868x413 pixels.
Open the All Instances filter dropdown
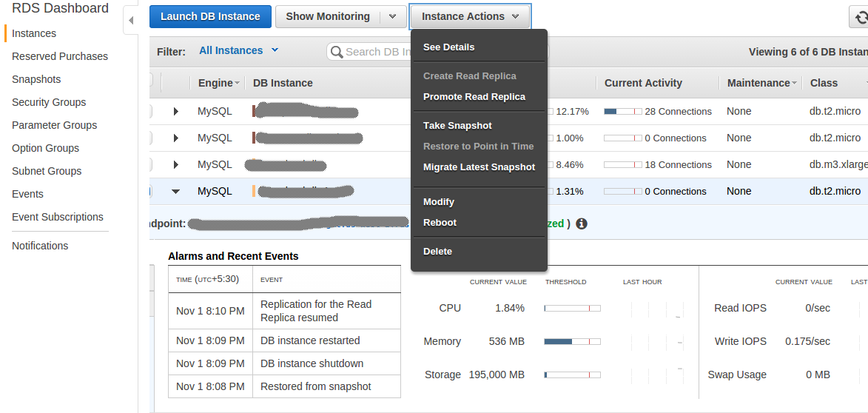pos(238,50)
